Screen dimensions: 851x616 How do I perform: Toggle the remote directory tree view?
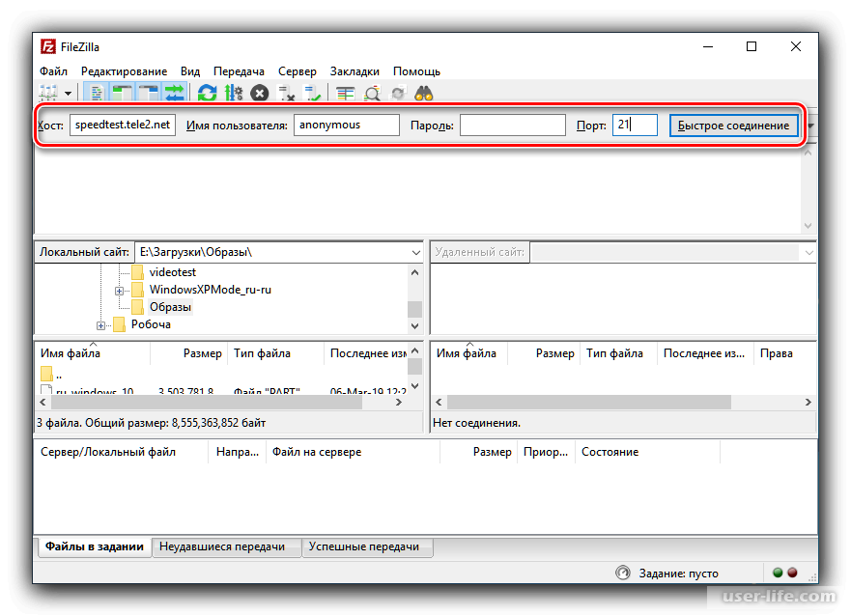coord(148,94)
